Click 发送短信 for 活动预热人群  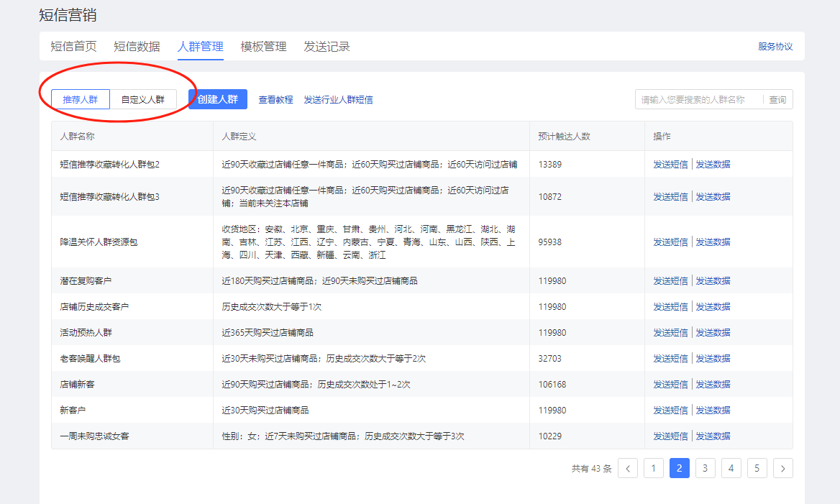click(x=670, y=333)
